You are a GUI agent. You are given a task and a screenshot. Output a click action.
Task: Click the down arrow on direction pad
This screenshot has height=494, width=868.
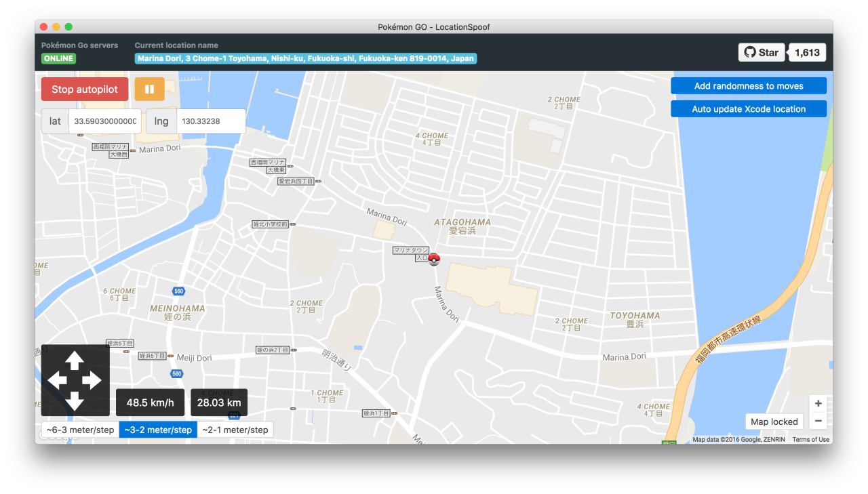tap(75, 401)
